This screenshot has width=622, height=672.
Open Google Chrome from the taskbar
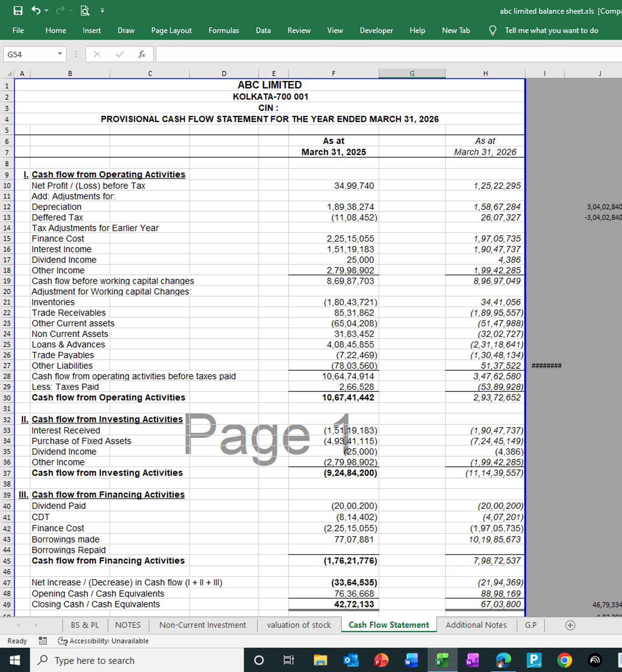click(x=564, y=660)
